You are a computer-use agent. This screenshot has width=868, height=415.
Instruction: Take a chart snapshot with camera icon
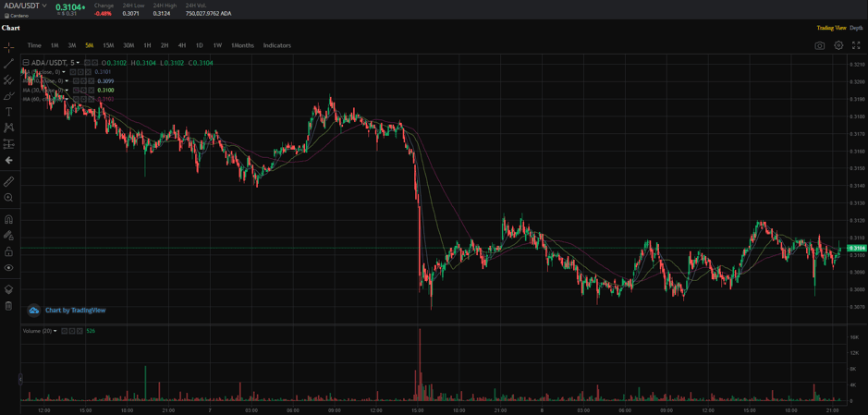(x=819, y=45)
